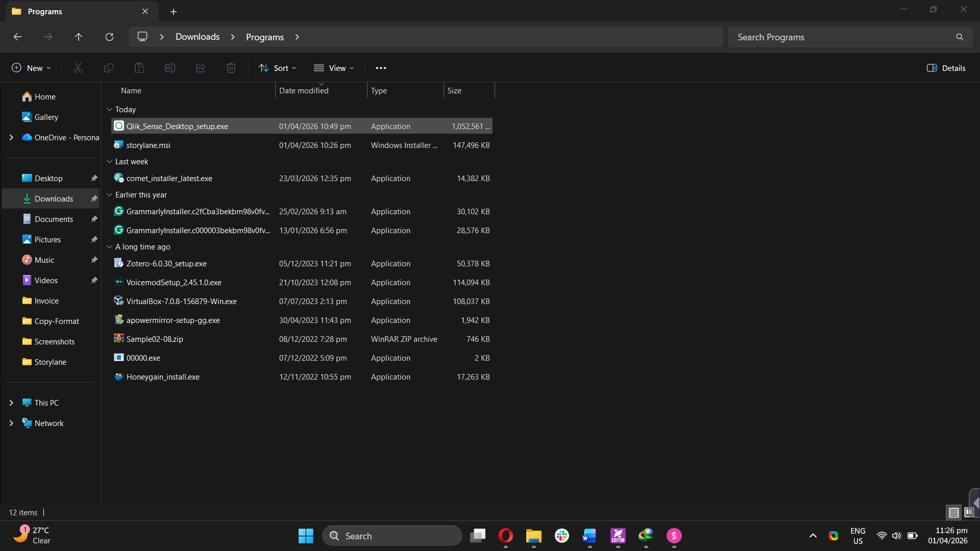
Task: Collapse the Today group
Action: coord(109,110)
